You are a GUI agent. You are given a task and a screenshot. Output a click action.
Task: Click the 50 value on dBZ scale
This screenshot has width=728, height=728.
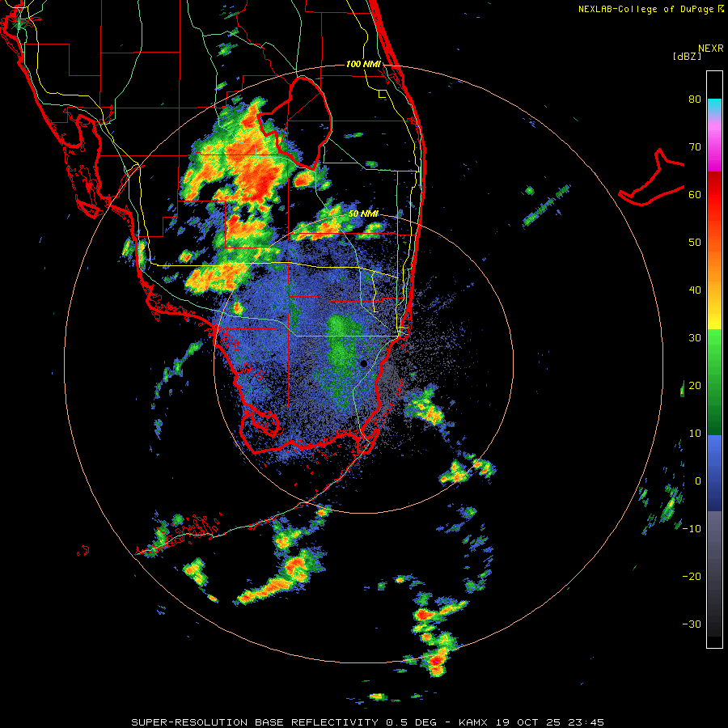[x=695, y=243]
